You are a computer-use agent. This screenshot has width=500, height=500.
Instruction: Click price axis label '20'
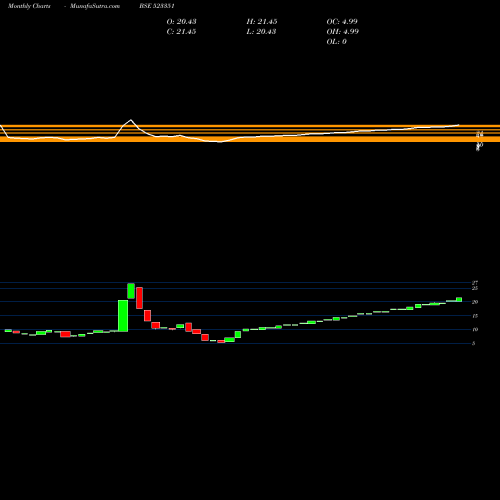[x=475, y=302]
